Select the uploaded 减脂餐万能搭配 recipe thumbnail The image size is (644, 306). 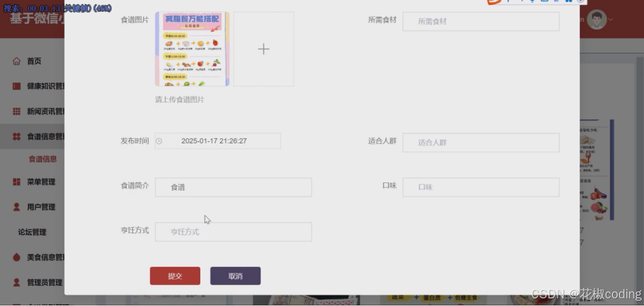(192, 49)
